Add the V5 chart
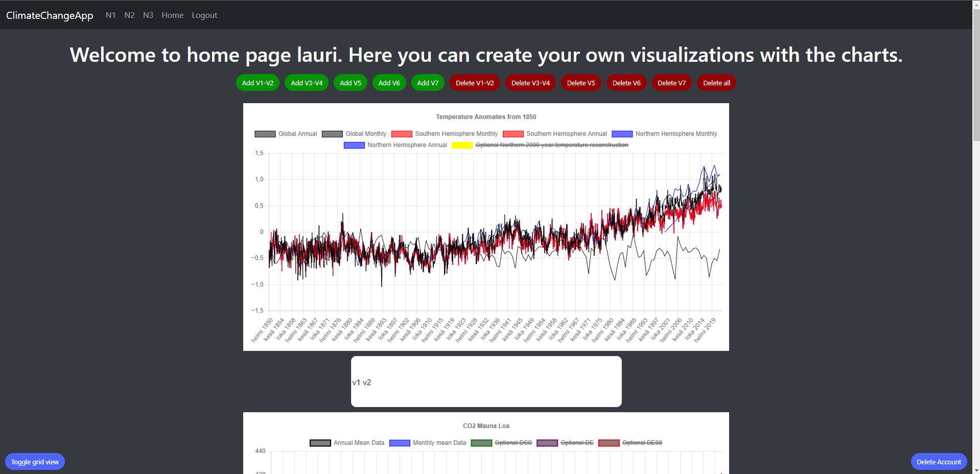Screen dimensions: 980x474 point(351,83)
